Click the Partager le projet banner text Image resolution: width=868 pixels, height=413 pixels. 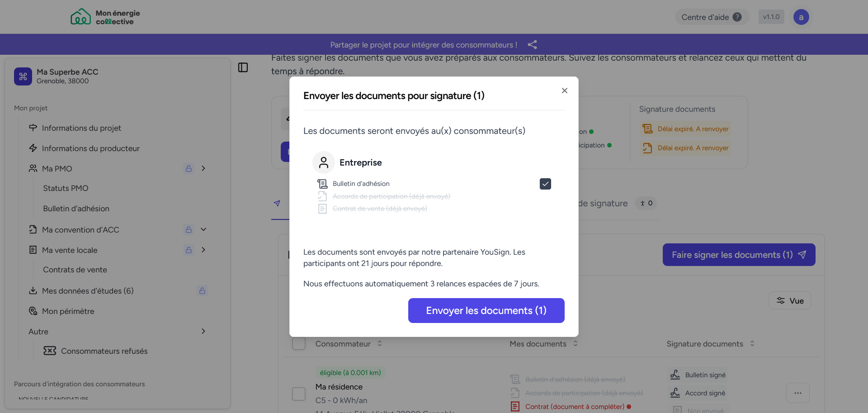tap(424, 45)
